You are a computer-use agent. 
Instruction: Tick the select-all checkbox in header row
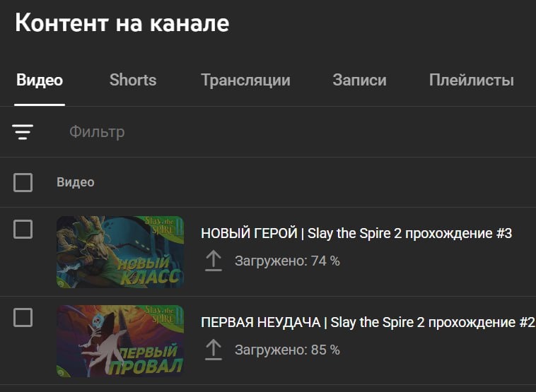(x=23, y=182)
